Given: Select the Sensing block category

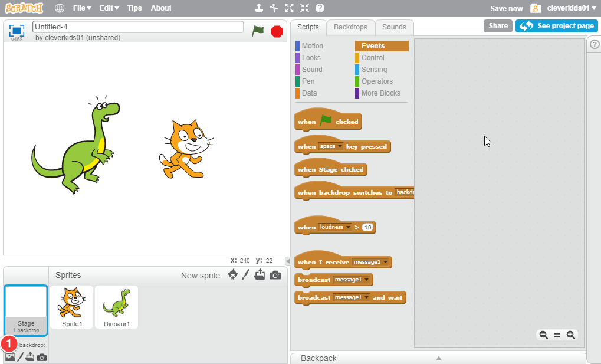Looking at the screenshot, I should click(374, 70).
